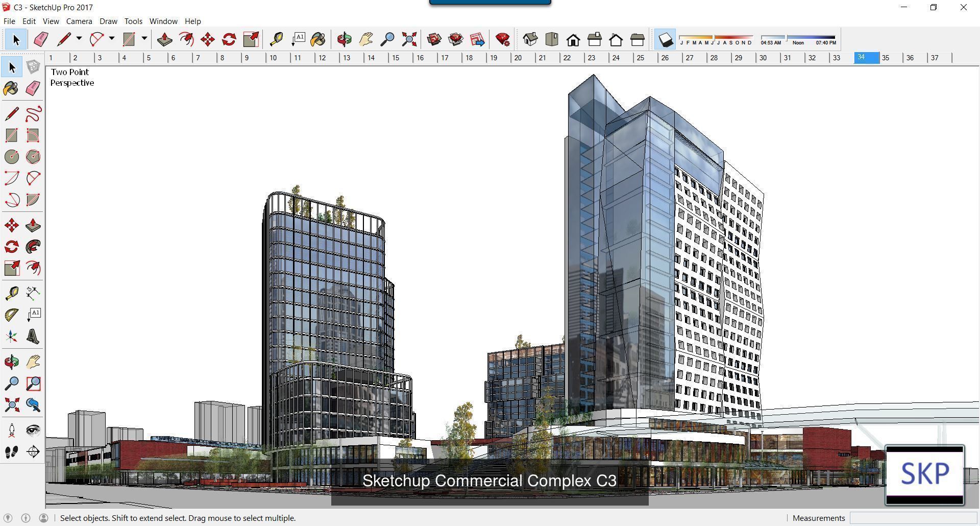Open the Arc tool dropdown arrow
The image size is (980, 526).
coord(112,38)
